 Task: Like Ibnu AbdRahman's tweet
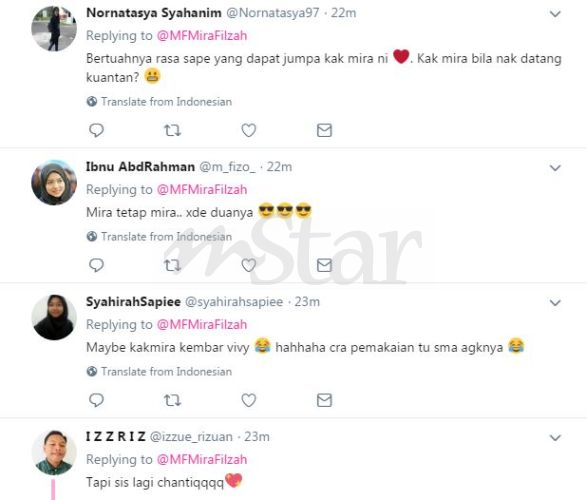pyautogui.click(x=249, y=265)
